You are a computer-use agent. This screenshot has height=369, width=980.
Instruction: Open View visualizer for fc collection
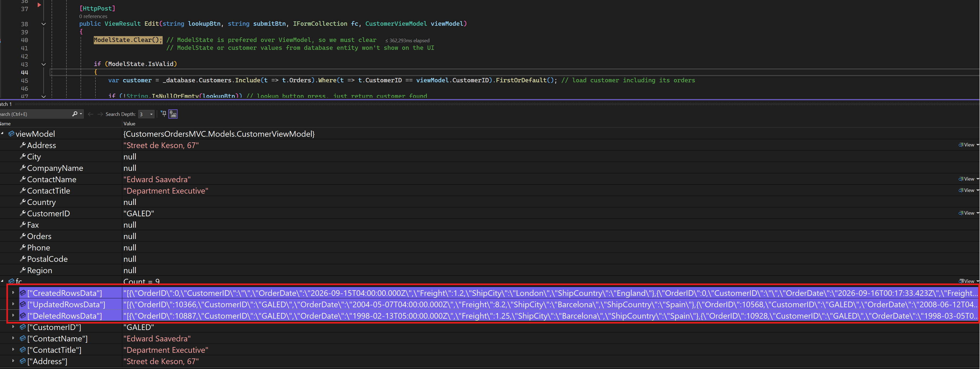[969, 281]
